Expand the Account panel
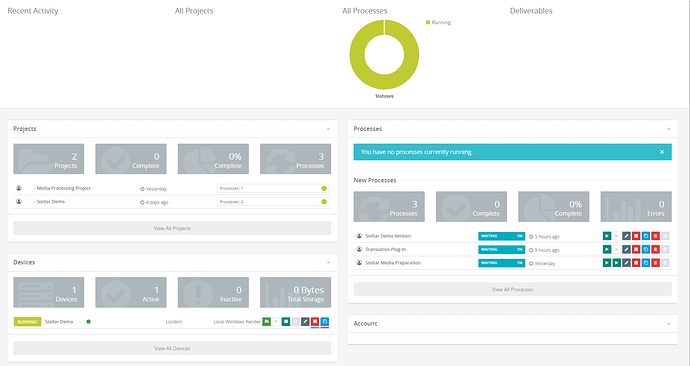This screenshot has height=366, width=690. click(x=669, y=324)
